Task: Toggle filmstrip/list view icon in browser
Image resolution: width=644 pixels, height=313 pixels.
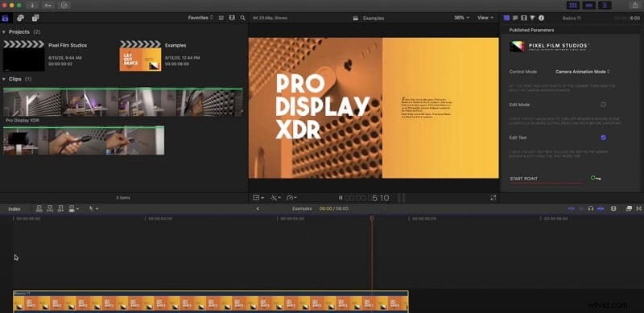Action: (232, 18)
